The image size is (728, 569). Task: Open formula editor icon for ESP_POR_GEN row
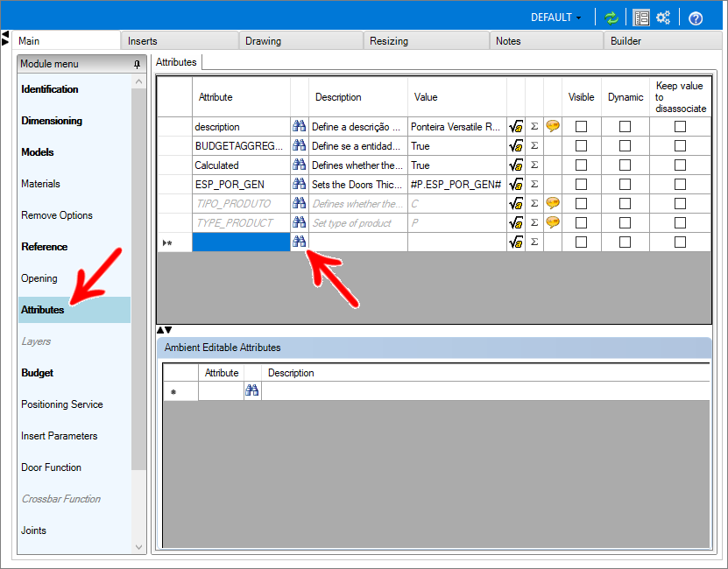click(515, 184)
